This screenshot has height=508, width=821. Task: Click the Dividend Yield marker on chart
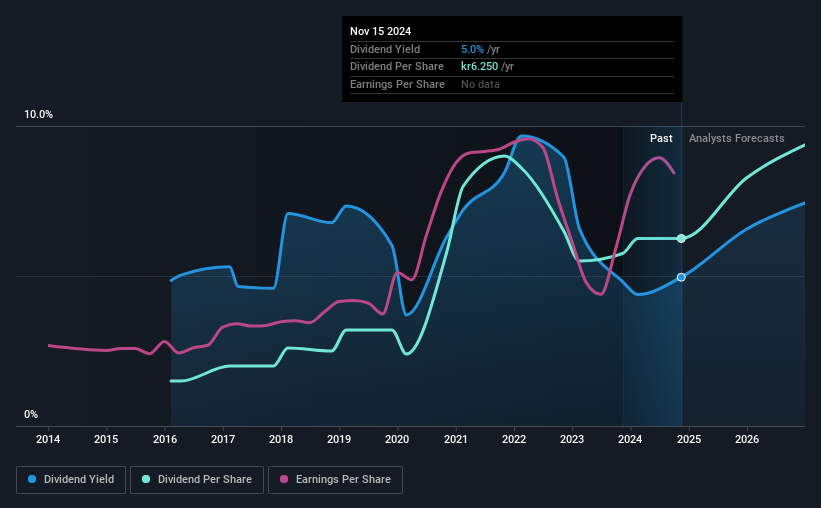681,277
